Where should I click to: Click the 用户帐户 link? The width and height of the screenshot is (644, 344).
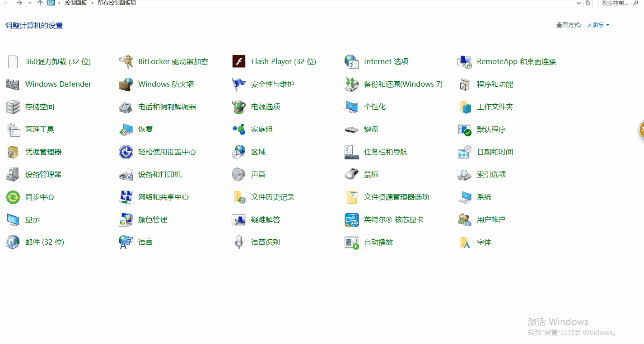[491, 220]
